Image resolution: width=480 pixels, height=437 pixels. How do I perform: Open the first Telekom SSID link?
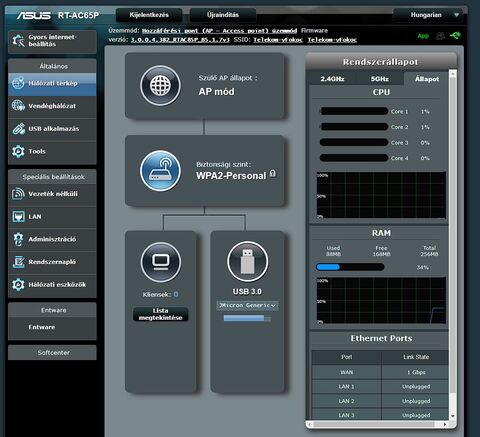[x=278, y=40]
